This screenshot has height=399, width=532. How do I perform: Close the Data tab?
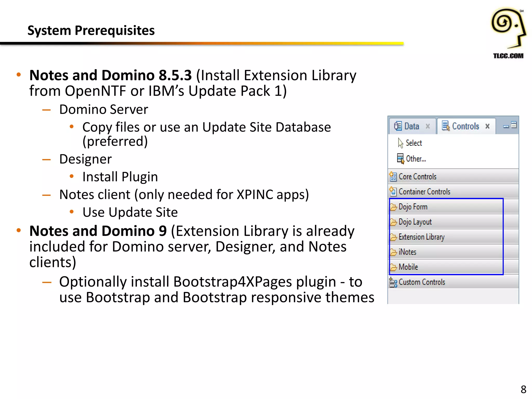pos(428,126)
